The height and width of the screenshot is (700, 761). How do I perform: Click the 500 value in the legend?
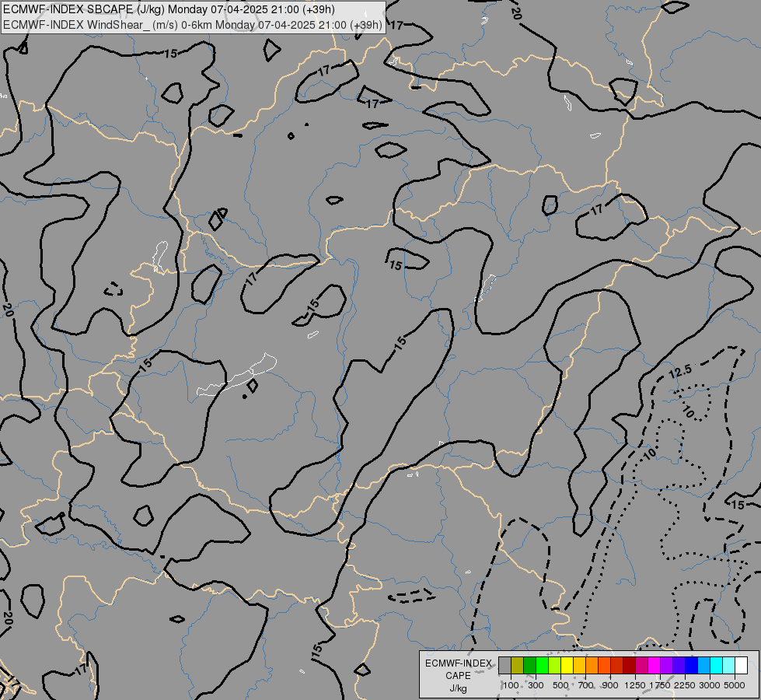coord(560,685)
